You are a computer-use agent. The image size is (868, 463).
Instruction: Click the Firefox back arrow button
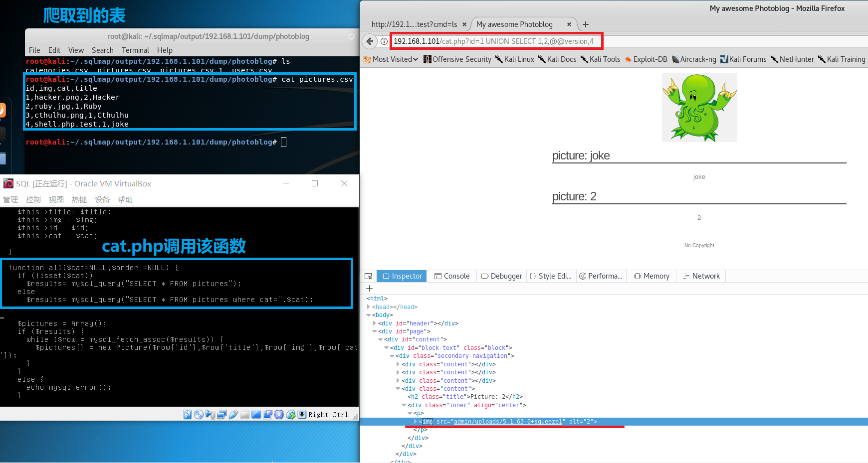[x=370, y=41]
